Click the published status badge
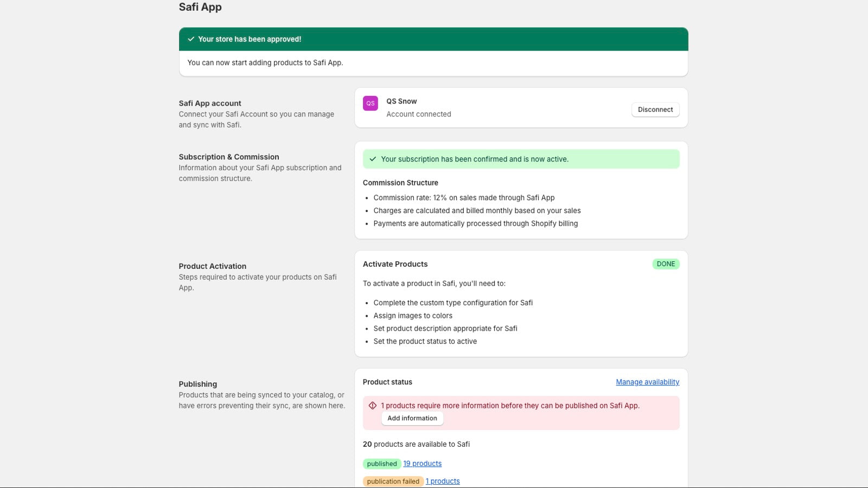Screen dimensions: 868x488 (382, 464)
